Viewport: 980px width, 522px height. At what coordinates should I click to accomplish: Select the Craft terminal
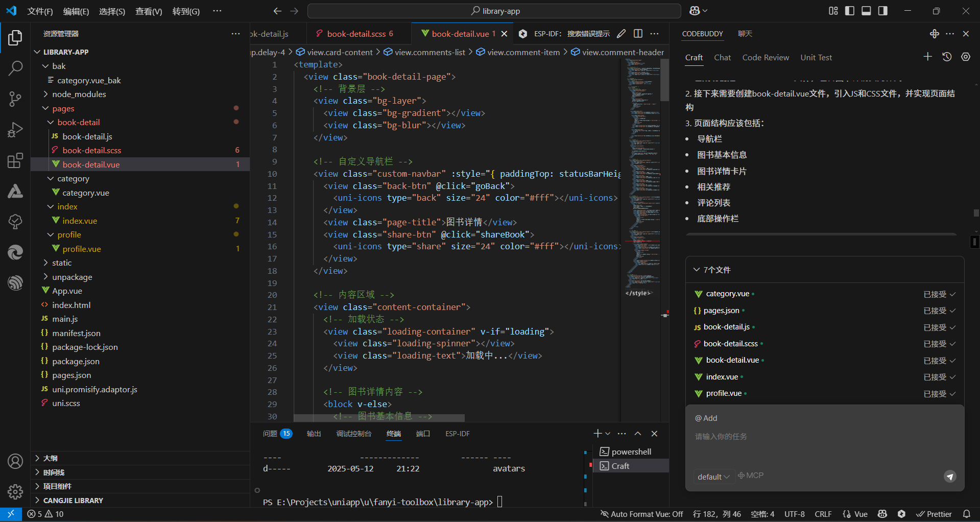click(631, 466)
